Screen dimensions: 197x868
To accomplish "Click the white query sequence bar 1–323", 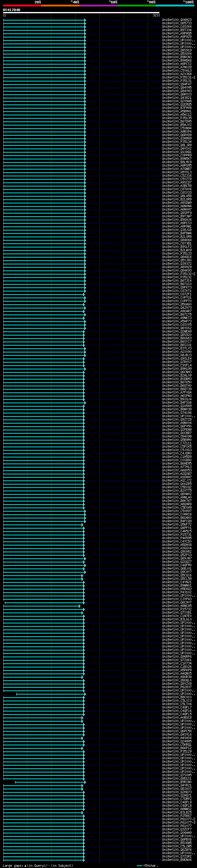I will 81,12.
